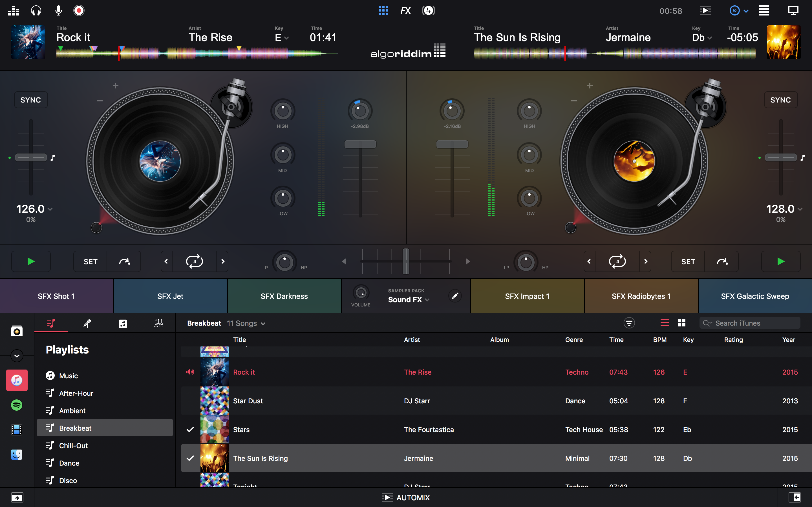Trigger the SFX Darkness sample pad
This screenshot has width=812, height=507.
coord(284,296)
